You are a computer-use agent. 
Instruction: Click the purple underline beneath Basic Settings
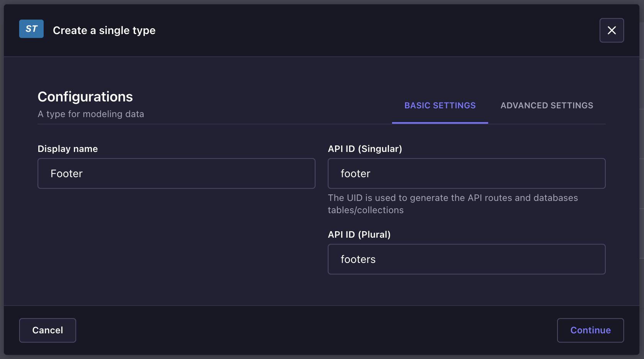(440, 123)
